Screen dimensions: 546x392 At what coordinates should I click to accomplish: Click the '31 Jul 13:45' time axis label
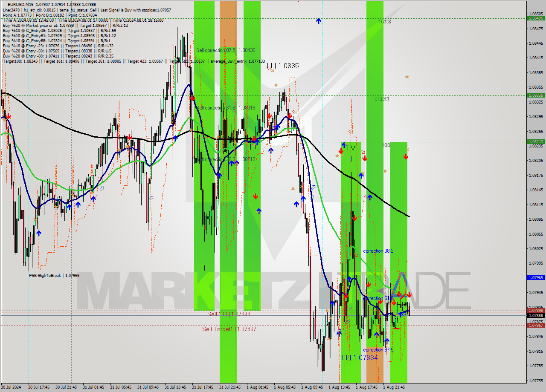click(175, 387)
